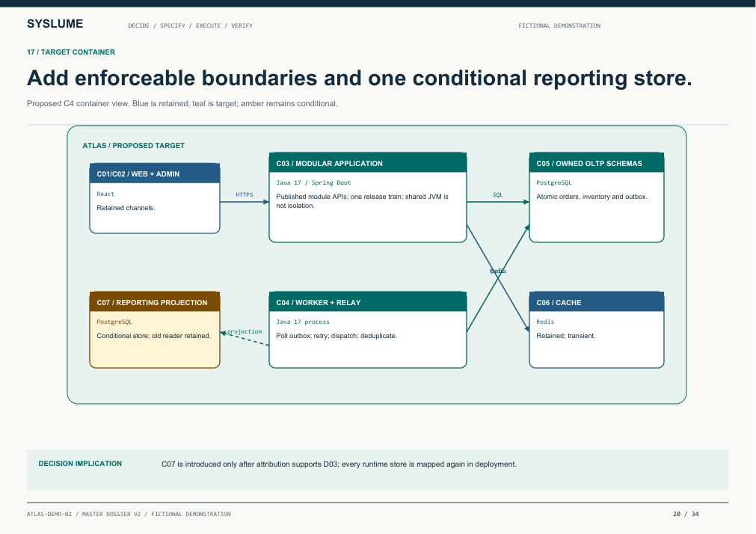Select the '17 / TARGET CONTAINER' section label
Viewport: 756px width, 534px height.
(71, 52)
